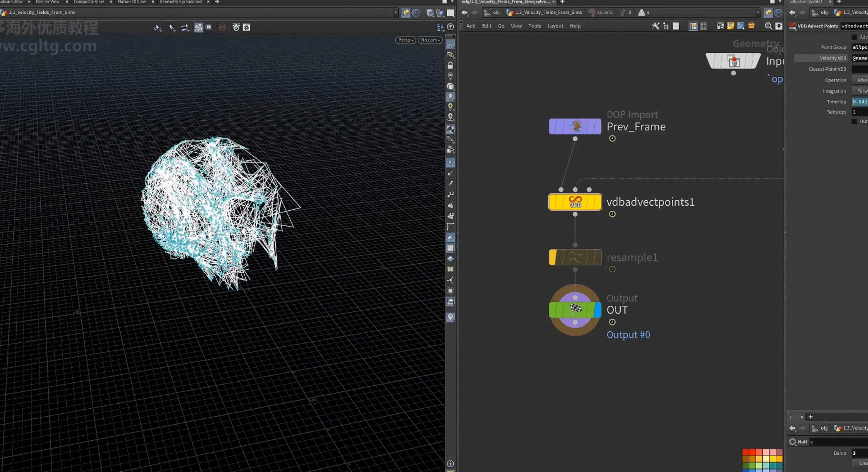868x472 pixels.
Task: Open the Operation dropdown
Action: [x=860, y=80]
